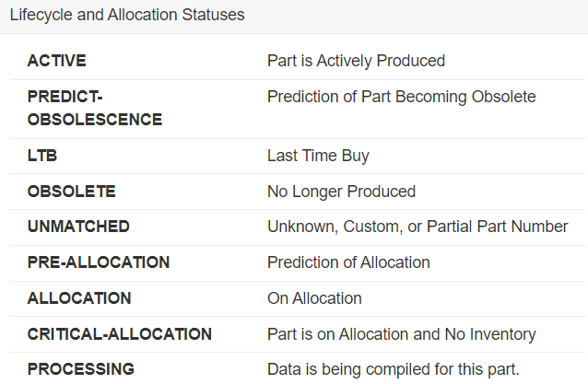Screen dimensions: 588x384
Task: Select the UNMATCHED status label
Action: (78, 227)
